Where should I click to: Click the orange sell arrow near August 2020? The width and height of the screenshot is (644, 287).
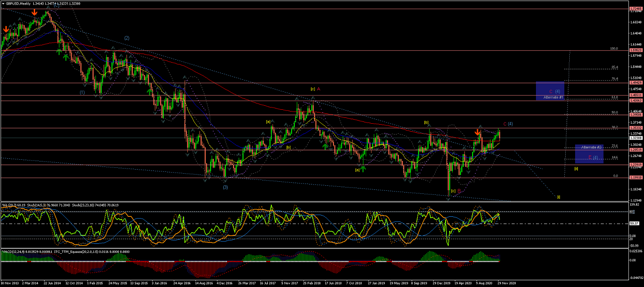pos(477,132)
